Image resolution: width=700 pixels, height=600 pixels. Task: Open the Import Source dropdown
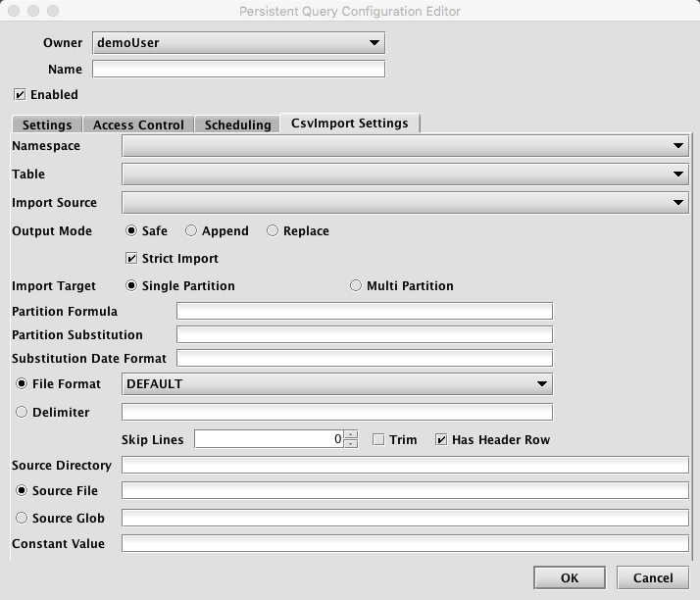point(405,203)
